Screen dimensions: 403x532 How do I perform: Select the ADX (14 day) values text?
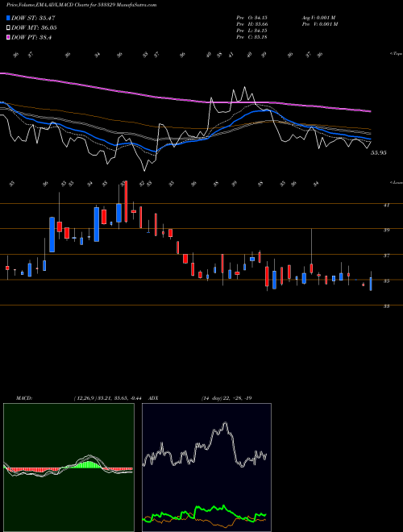[x=226, y=398]
